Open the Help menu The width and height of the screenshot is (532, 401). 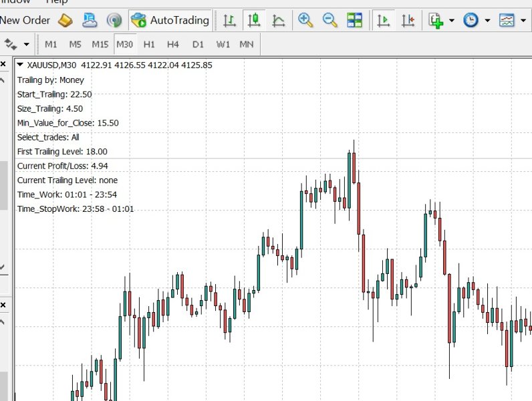pos(57,2)
